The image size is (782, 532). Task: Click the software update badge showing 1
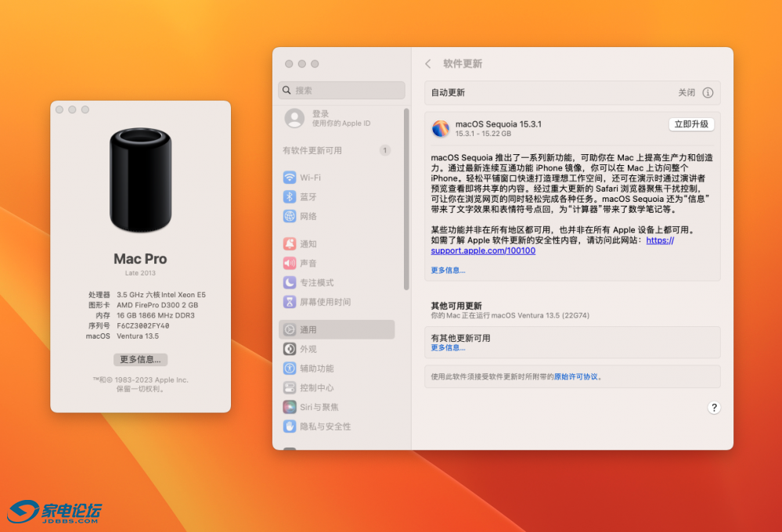pos(384,150)
